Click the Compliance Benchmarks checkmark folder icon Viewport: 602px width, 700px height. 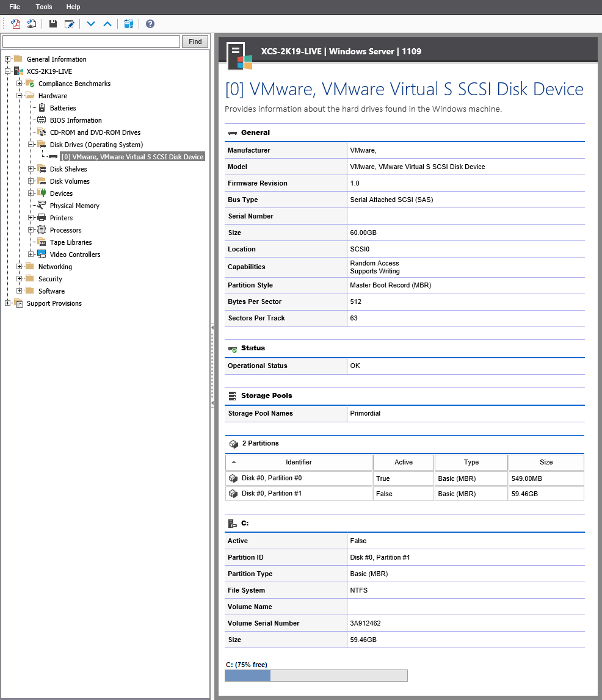30,83
